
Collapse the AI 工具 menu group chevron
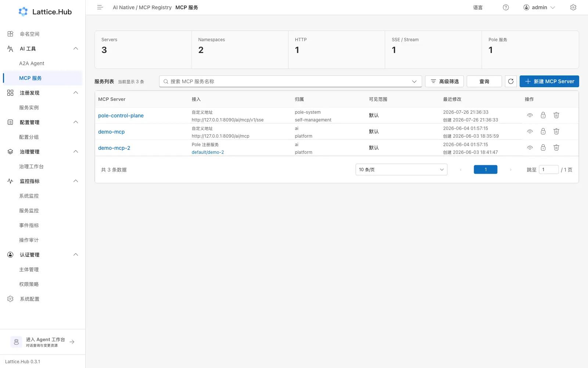pos(76,49)
